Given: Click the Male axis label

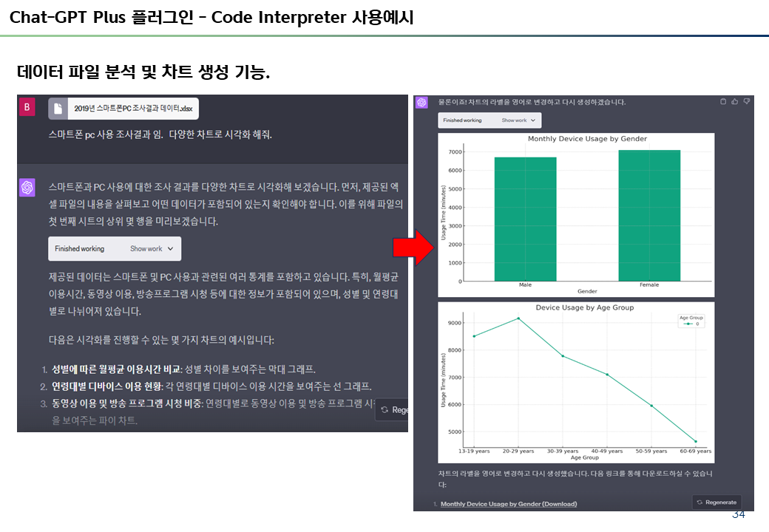Looking at the screenshot, I should coord(525,285).
